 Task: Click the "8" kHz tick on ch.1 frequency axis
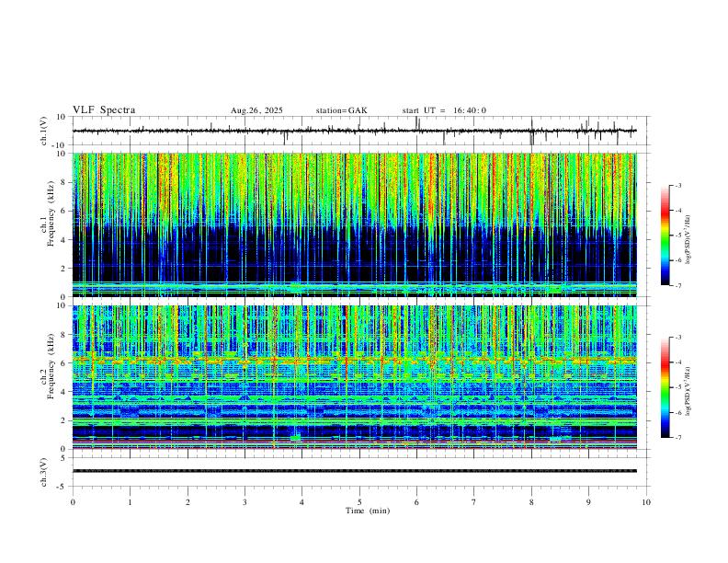[64, 182]
